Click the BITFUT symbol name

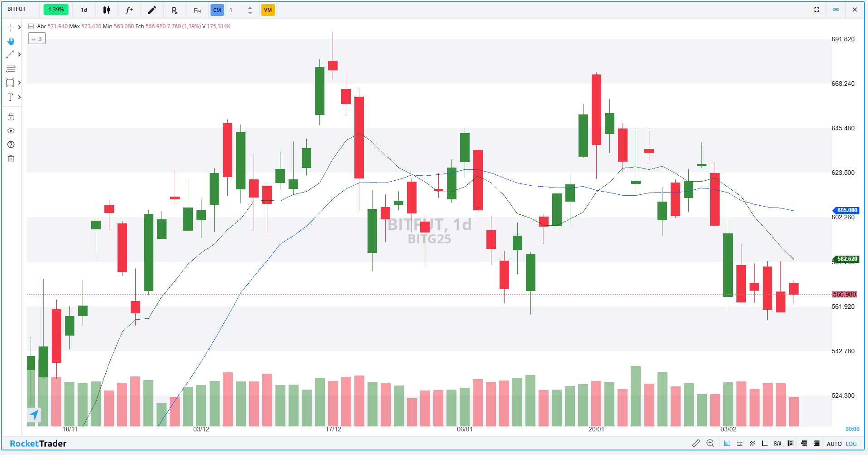17,9
